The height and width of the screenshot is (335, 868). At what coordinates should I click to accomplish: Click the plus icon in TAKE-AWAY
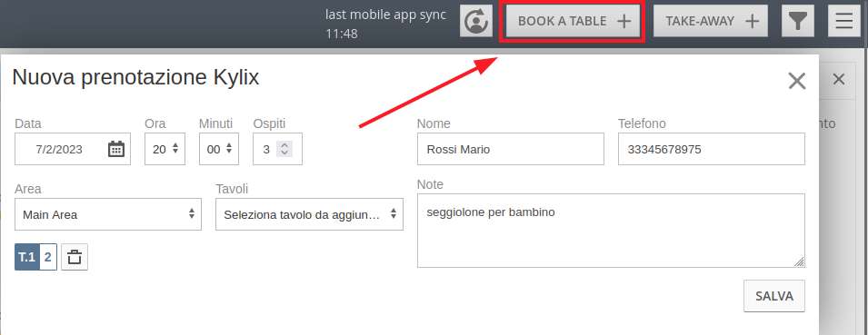pyautogui.click(x=752, y=21)
